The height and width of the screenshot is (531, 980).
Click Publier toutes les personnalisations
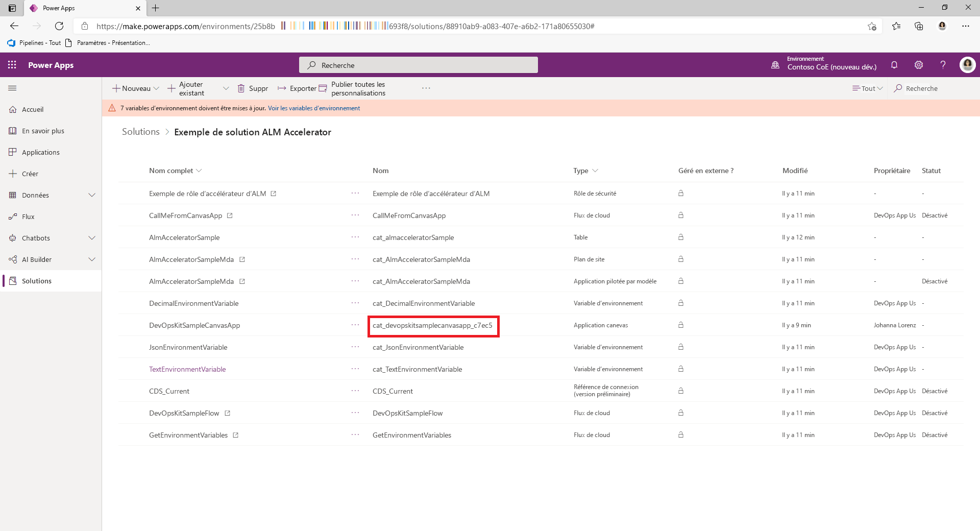click(352, 88)
